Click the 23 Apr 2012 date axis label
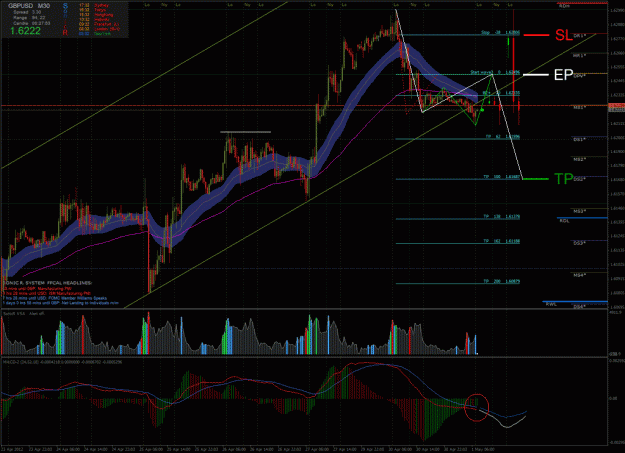The image size is (625, 453). coord(12,449)
